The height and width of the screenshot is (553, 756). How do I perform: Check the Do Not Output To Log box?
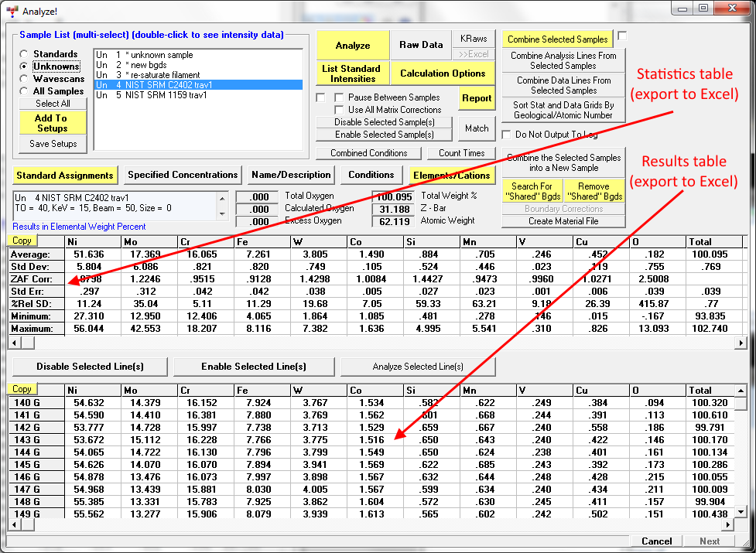507,135
